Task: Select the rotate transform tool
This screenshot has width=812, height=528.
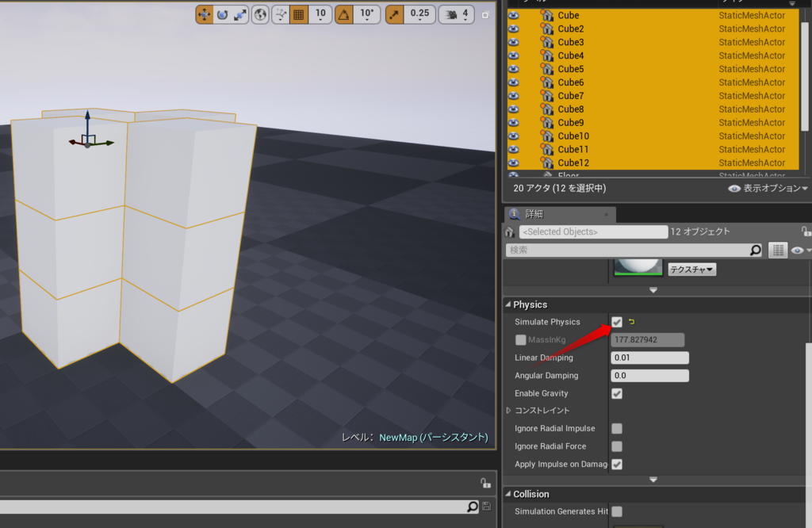Action: click(222, 14)
